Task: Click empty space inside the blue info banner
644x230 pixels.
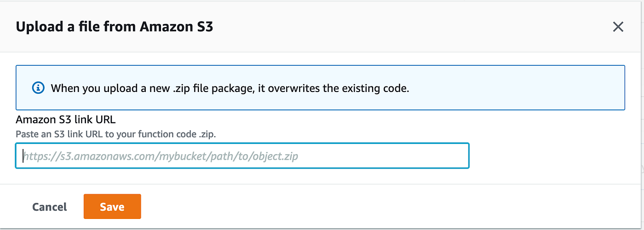Action: click(x=515, y=87)
